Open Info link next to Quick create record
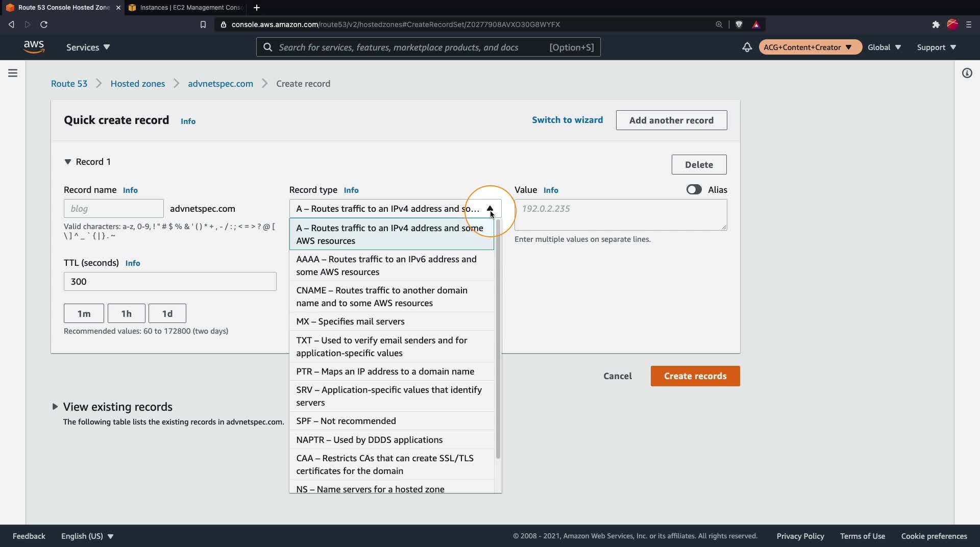Screen dimensions: 980x547 (x=188, y=121)
